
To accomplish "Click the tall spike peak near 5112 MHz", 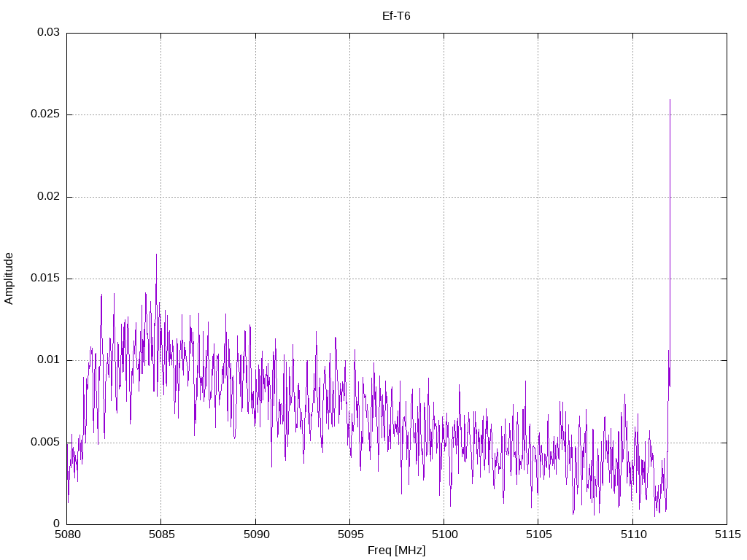I will pyautogui.click(x=670, y=100).
